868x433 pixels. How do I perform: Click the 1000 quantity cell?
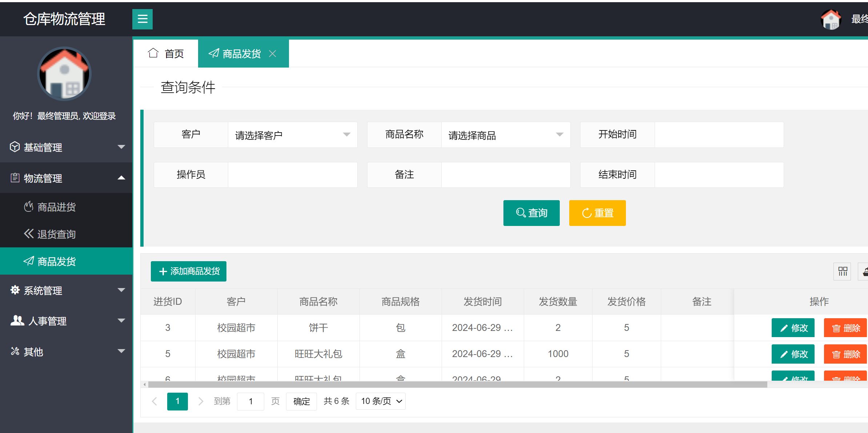tap(558, 354)
